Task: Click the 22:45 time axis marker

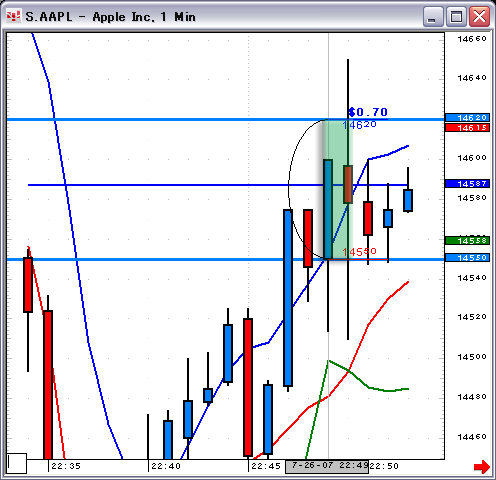Action: pos(266,466)
